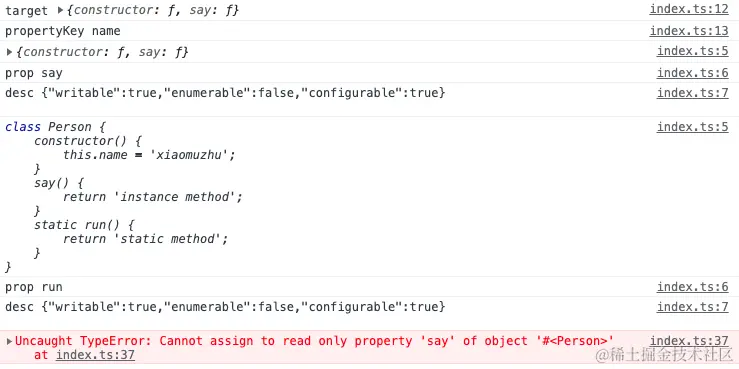The height and width of the screenshot is (369, 739).
Task: Open index.ts:7 link beside desc row under 'prop run'
Action: coord(693,307)
